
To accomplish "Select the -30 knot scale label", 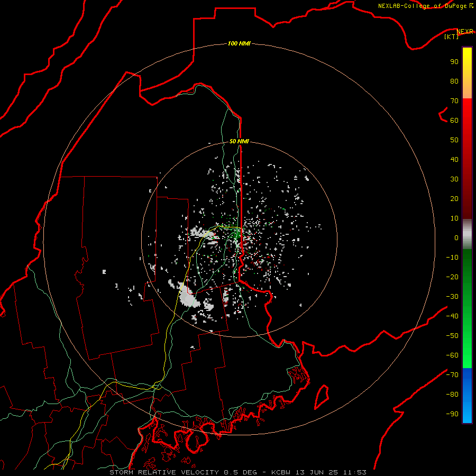I will click(452, 297).
